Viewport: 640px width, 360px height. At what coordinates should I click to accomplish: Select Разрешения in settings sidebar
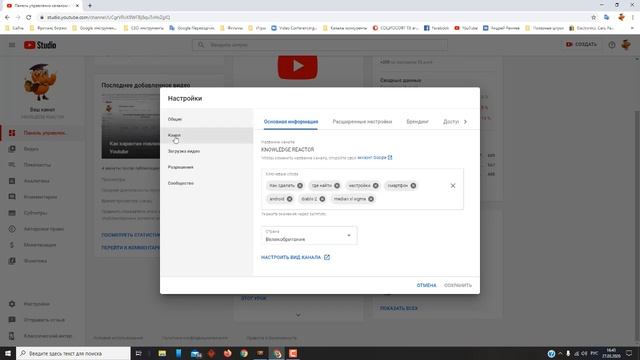[x=206, y=167]
